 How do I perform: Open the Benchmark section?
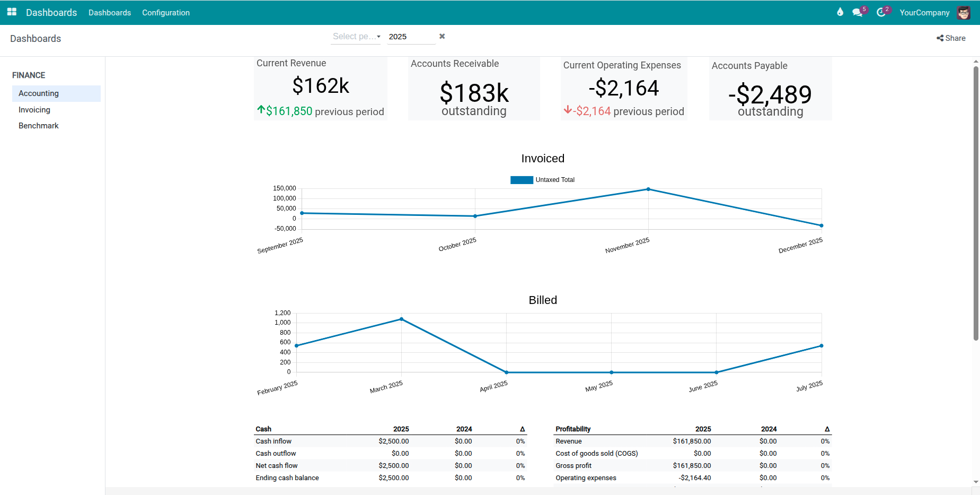tap(38, 125)
